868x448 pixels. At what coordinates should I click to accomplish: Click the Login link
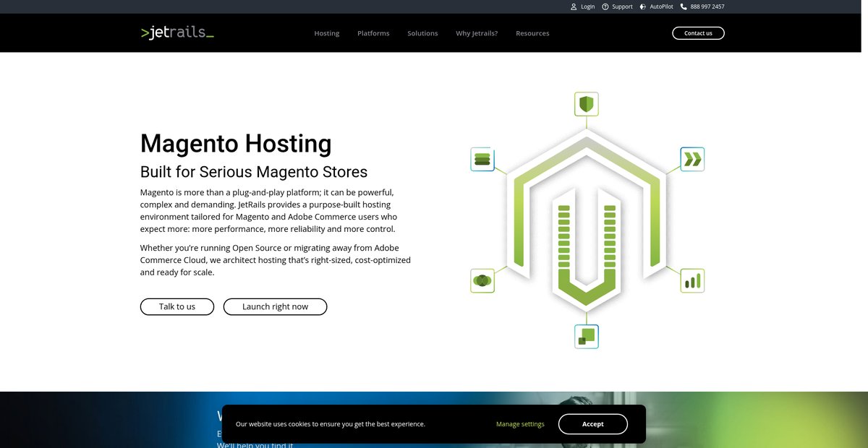click(588, 7)
